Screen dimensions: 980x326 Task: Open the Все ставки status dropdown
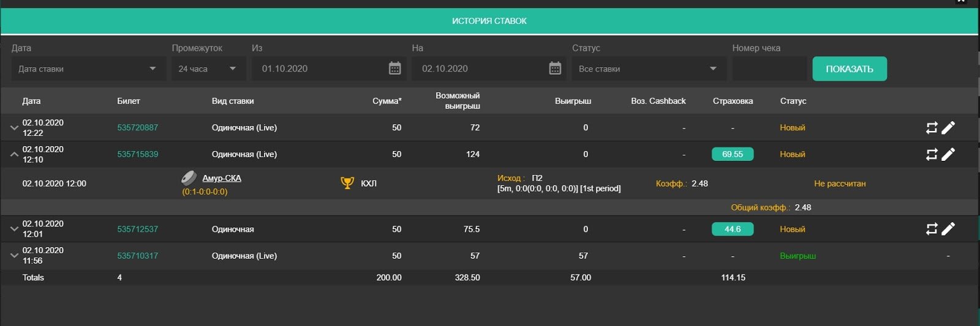point(649,69)
